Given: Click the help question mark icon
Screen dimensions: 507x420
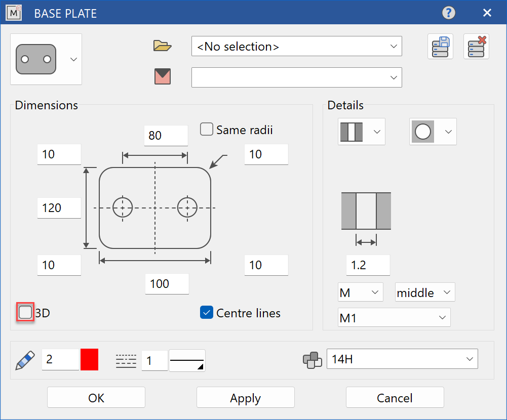Looking at the screenshot, I should [448, 13].
